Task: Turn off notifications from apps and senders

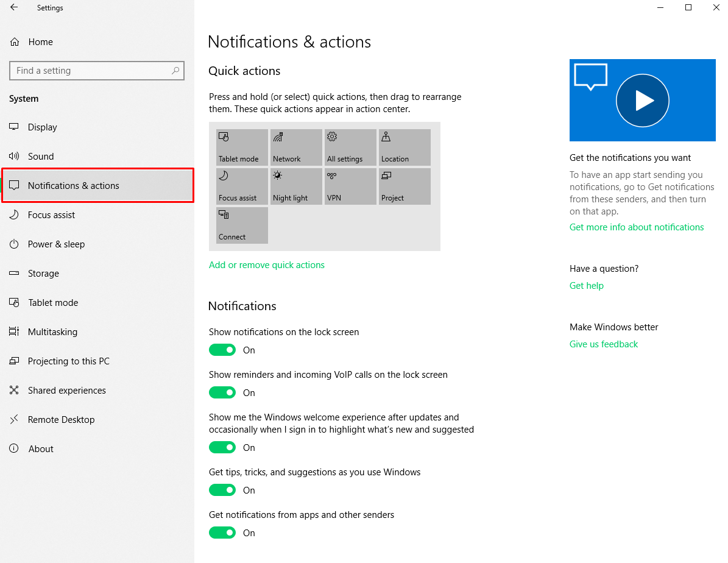Action: [222, 533]
